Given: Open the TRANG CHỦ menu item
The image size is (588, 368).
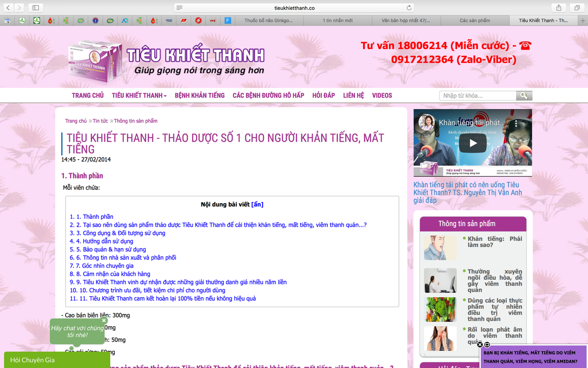Looking at the screenshot, I should (88, 95).
